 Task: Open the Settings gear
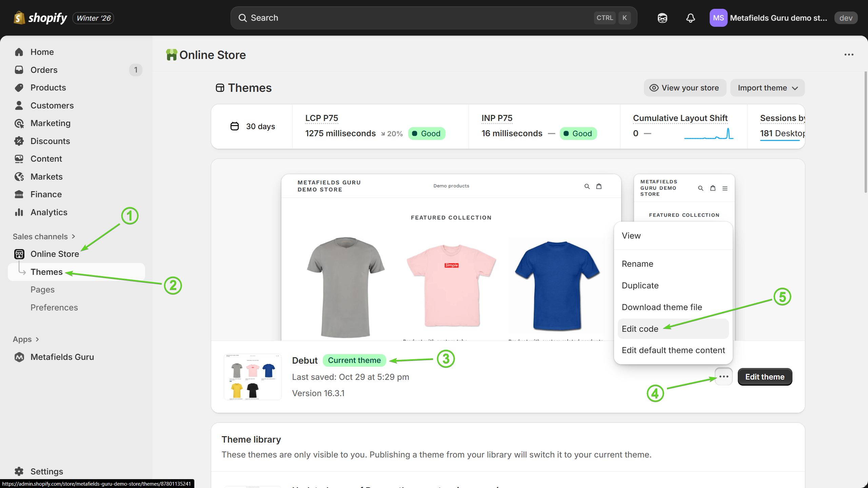(x=46, y=471)
